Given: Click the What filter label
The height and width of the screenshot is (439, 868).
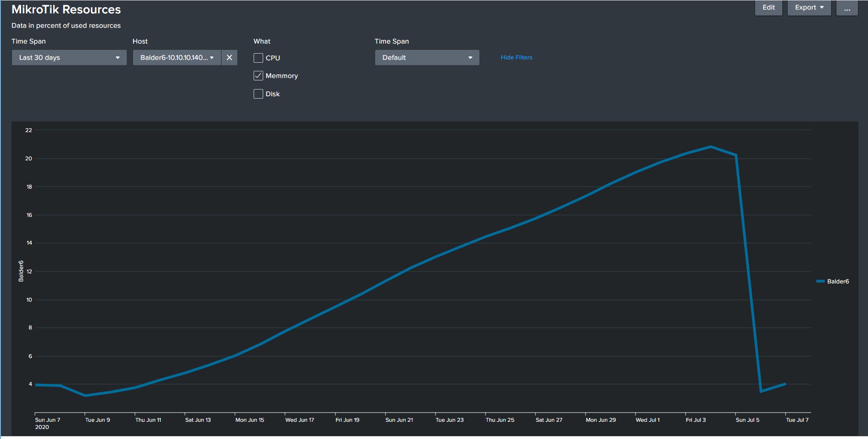Looking at the screenshot, I should (262, 41).
